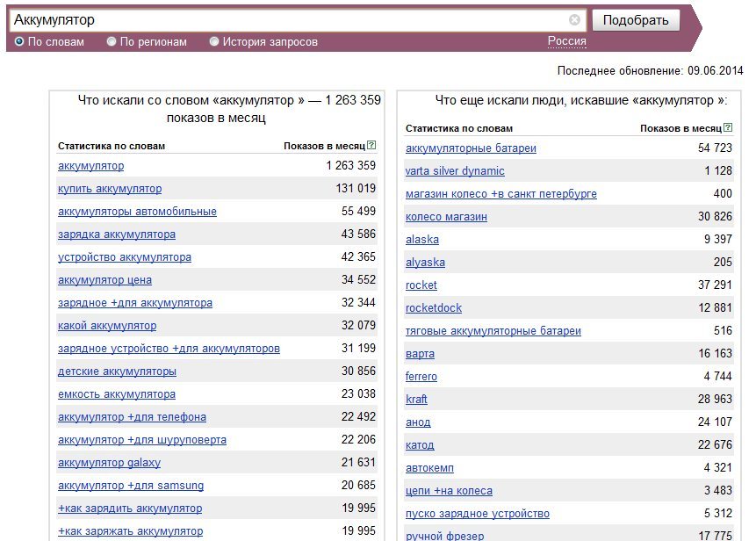Click the value '43 586' for зарядка аккумулятора
Viewport: 756px width, 541px height.
pyautogui.click(x=358, y=234)
